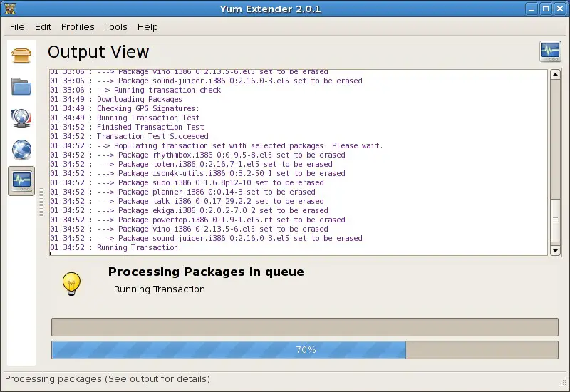Expand the Profiles menu
Viewport: 570px width, 392px height.
pos(78,27)
